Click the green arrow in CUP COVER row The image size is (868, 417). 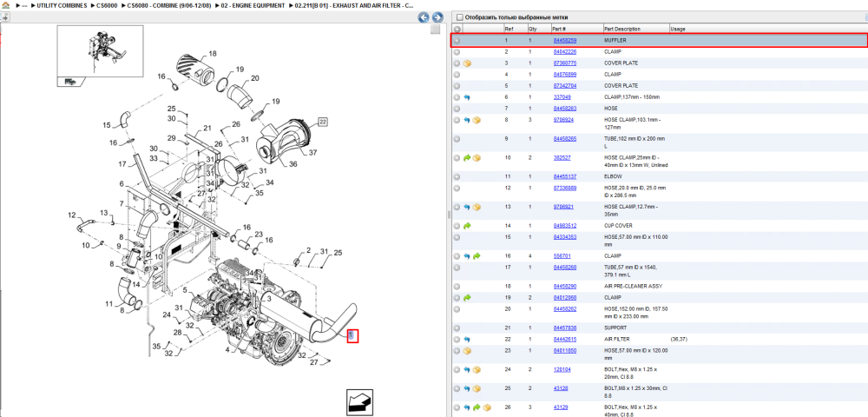pyautogui.click(x=467, y=226)
